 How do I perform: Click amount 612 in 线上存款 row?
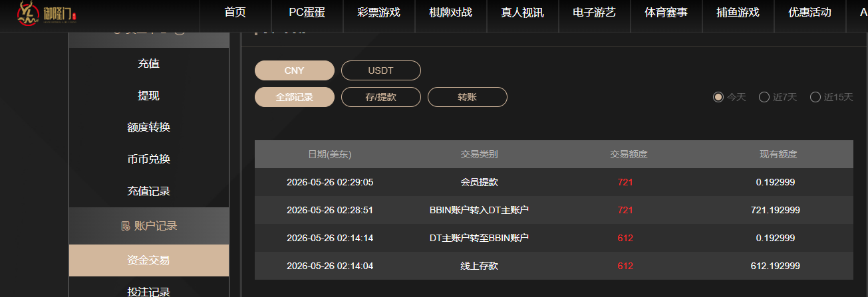coord(625,266)
